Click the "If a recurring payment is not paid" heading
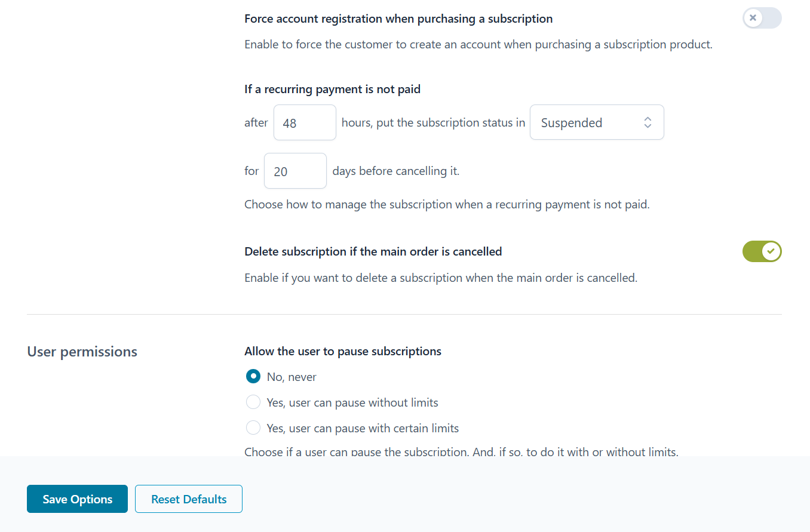The width and height of the screenshot is (810, 532). pos(332,90)
